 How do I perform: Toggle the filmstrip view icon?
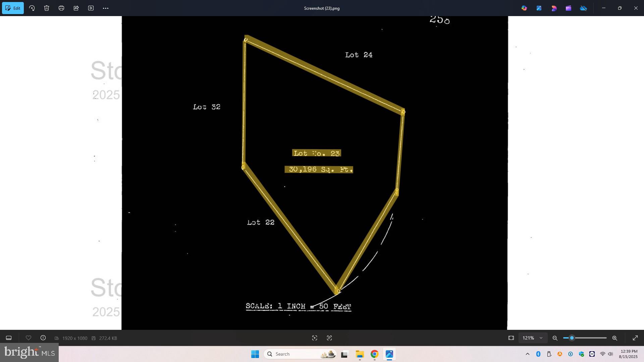point(9,338)
